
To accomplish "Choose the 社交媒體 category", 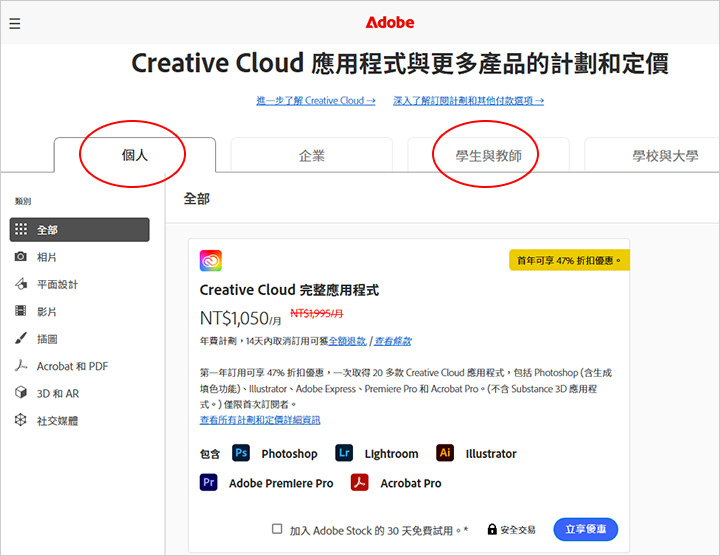I will coord(57,421).
